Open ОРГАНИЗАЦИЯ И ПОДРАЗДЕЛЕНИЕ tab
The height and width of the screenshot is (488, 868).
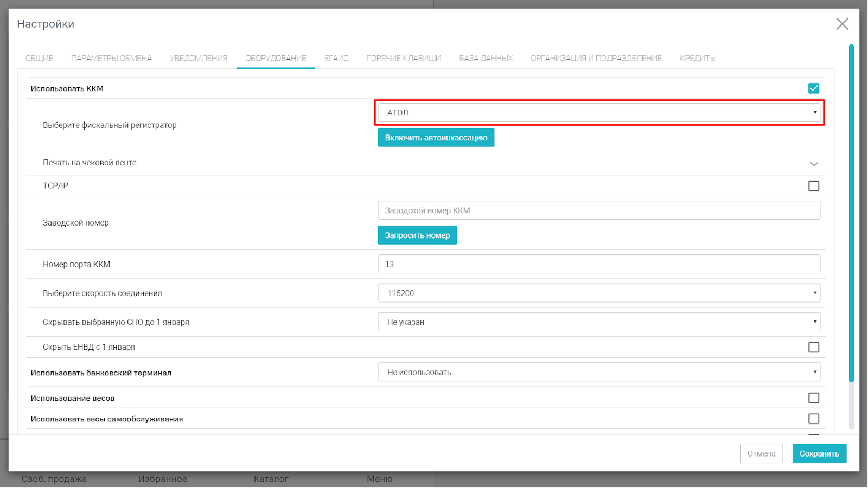click(x=596, y=58)
